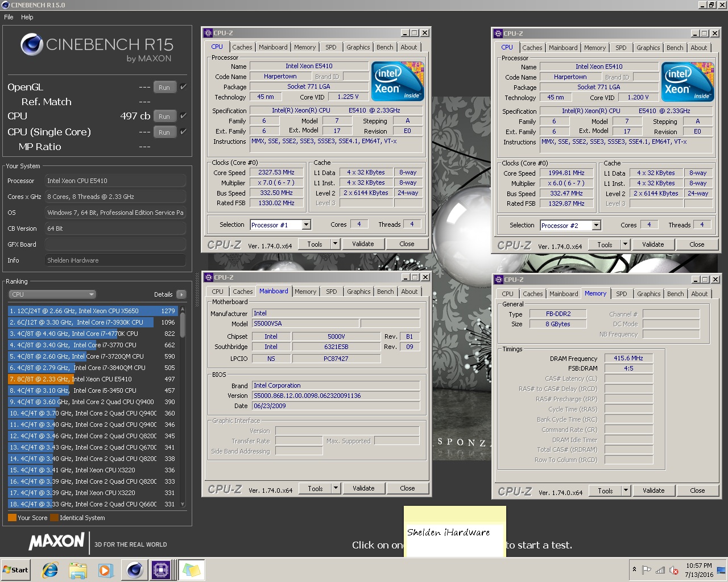Expand Processor #1 selection dropdown

click(306, 225)
